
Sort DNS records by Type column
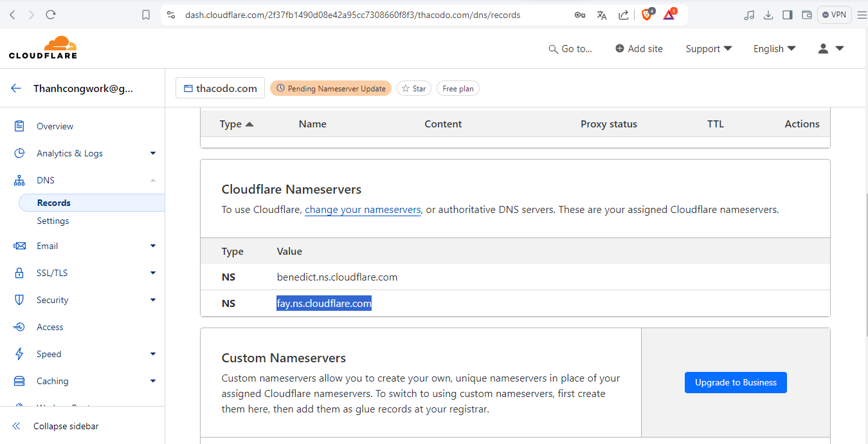(x=237, y=124)
